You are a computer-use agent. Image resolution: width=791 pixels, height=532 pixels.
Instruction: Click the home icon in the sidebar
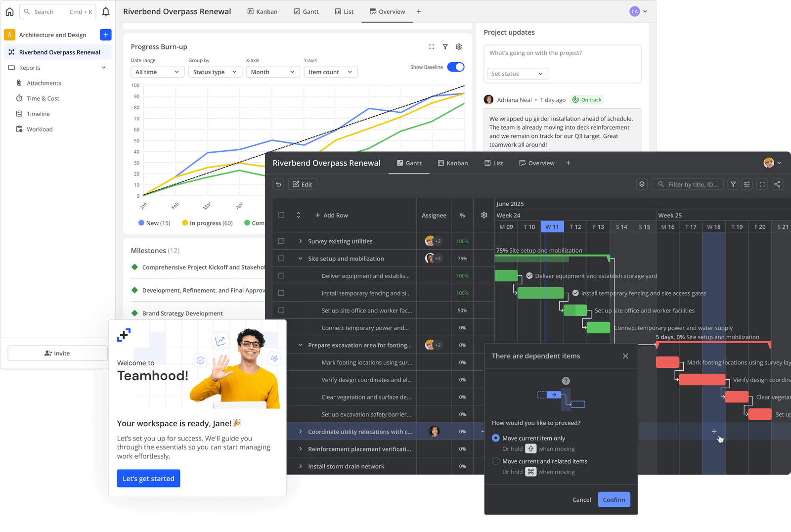(x=9, y=11)
